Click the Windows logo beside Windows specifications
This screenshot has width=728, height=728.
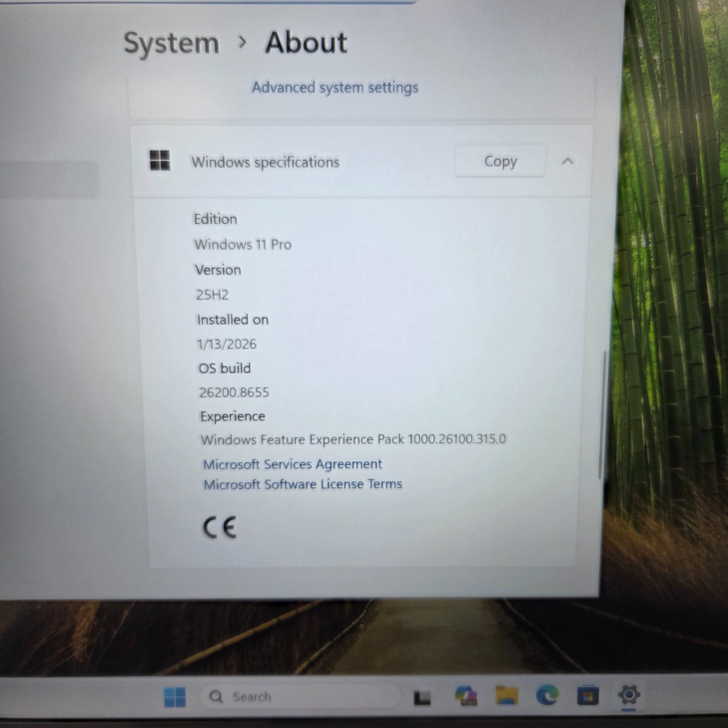click(160, 161)
